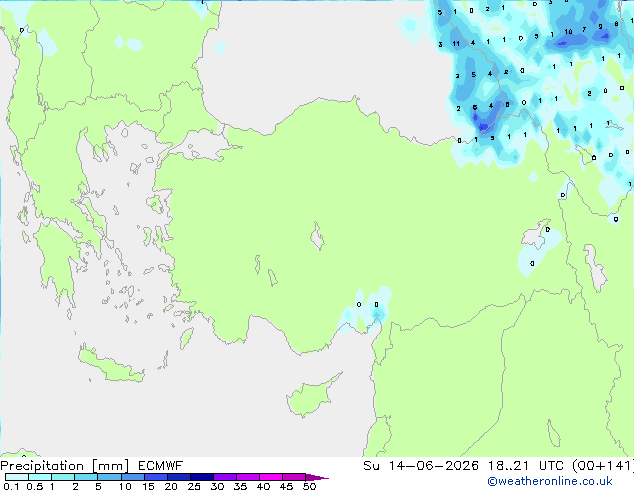Click the 'ECMWF' model label

(161, 466)
